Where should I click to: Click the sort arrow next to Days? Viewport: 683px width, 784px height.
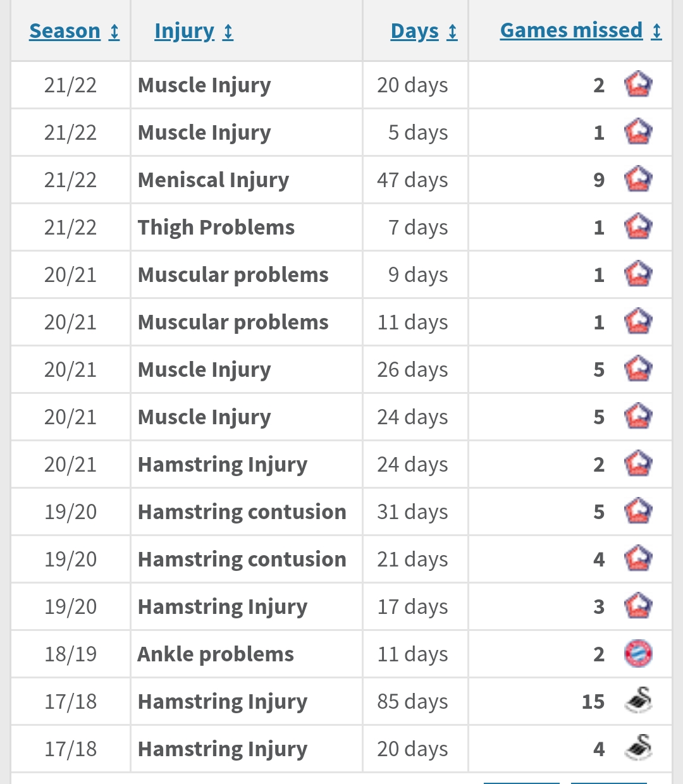click(452, 32)
